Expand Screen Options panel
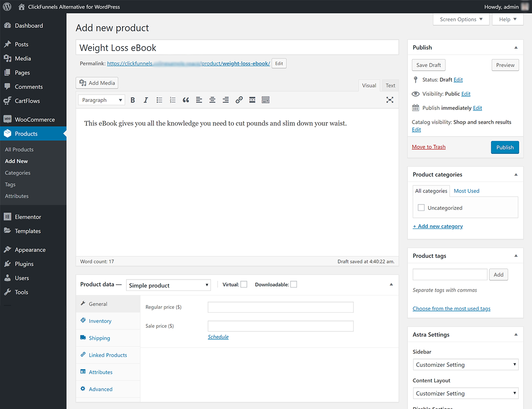The height and width of the screenshot is (409, 532). [461, 20]
